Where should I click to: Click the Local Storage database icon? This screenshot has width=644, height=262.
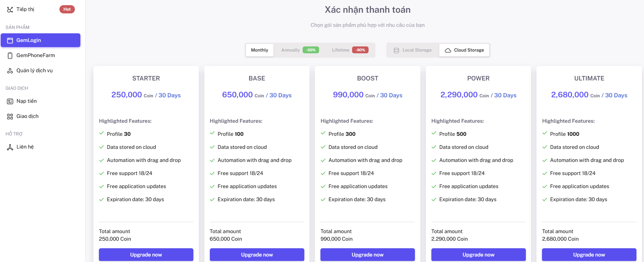pyautogui.click(x=396, y=51)
